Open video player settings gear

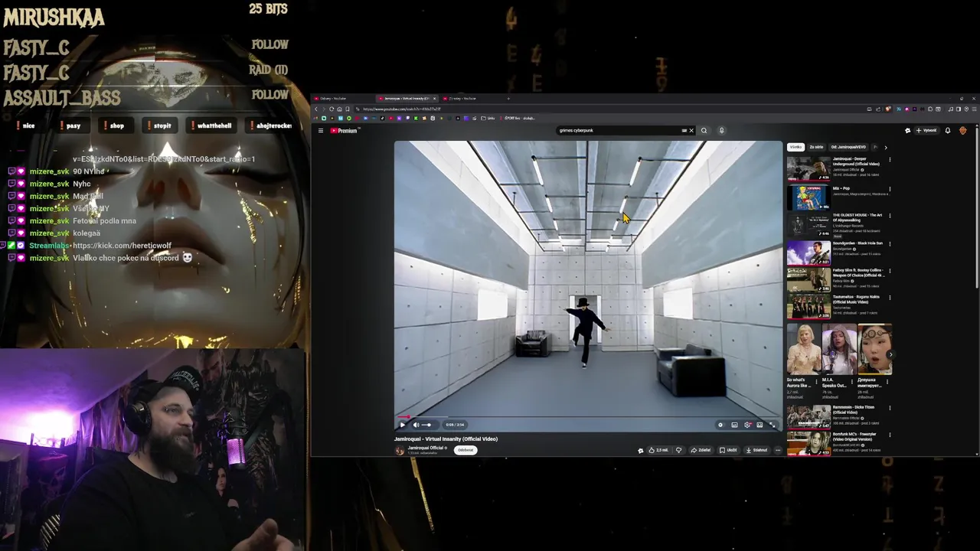747,425
